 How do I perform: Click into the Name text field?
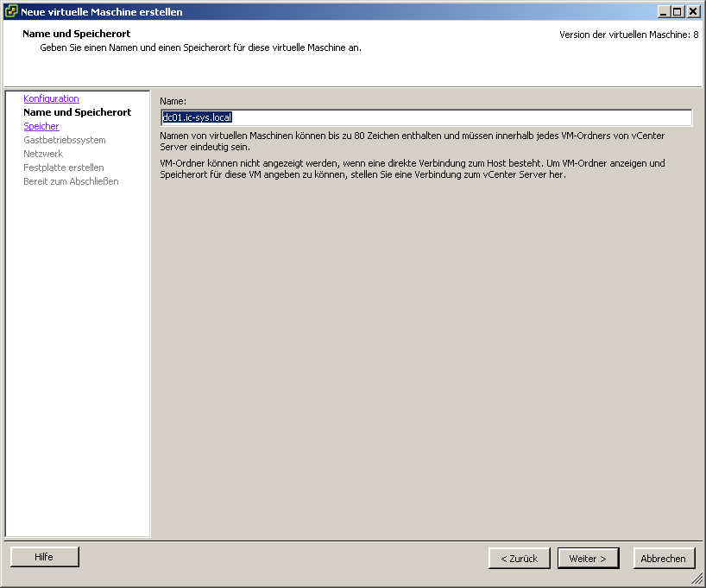tap(425, 117)
